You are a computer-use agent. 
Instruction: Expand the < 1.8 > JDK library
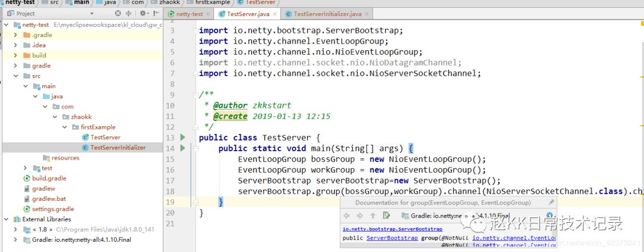[16, 229]
